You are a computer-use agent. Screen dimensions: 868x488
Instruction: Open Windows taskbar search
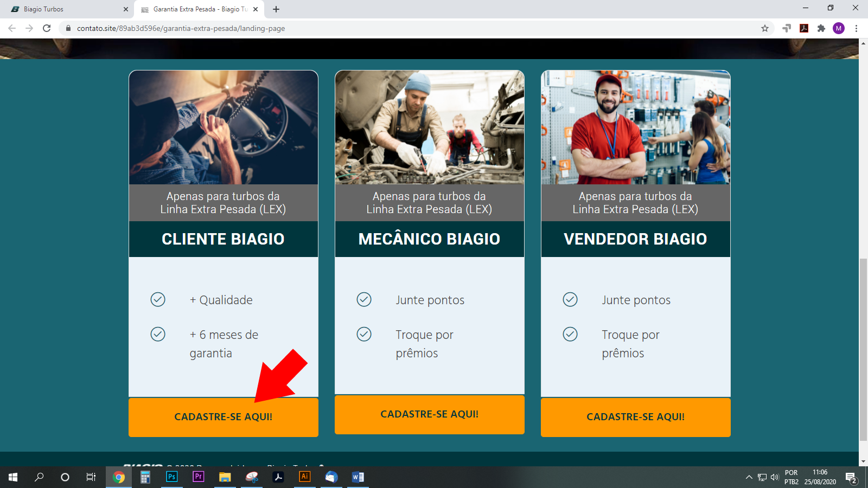(39, 477)
